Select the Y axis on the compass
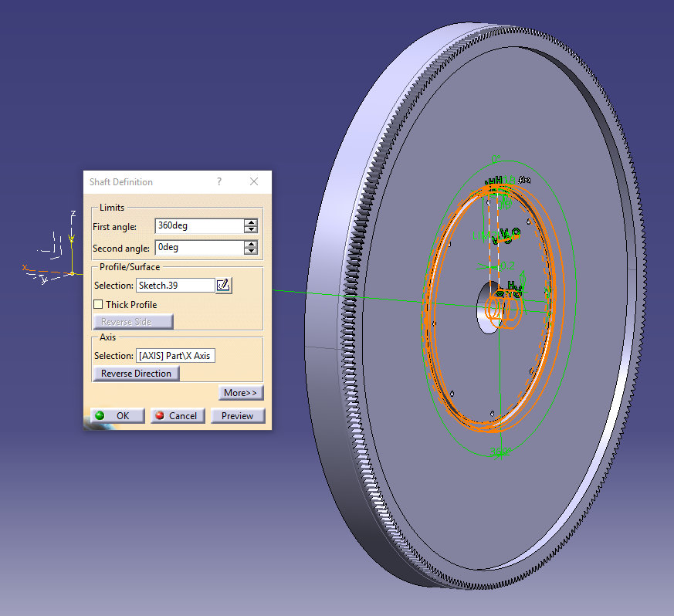Screen dimensions: 674x616 pos(42,280)
